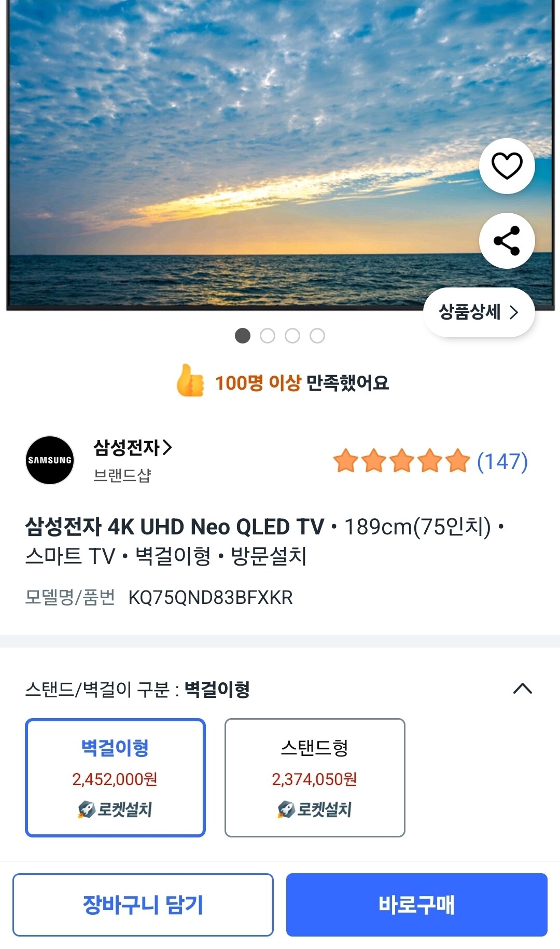Go to fourth image pagination dot

point(317,336)
